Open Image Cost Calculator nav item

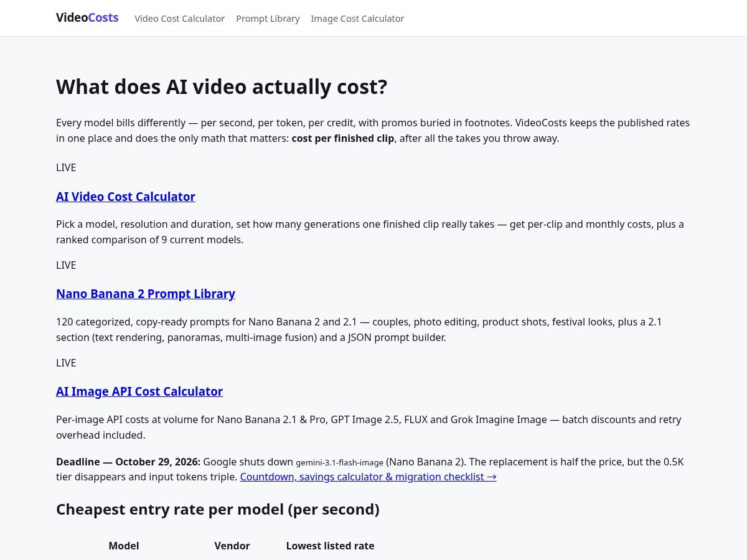[x=357, y=19]
